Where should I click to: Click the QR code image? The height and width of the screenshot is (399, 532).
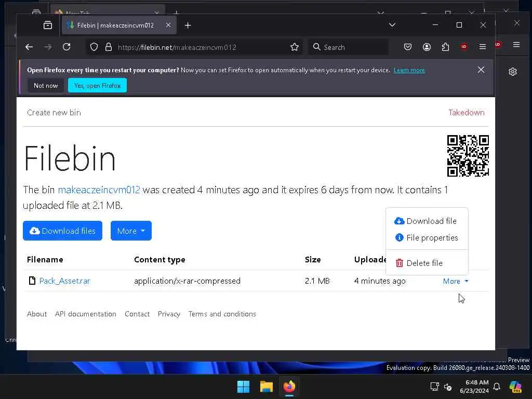468,156
